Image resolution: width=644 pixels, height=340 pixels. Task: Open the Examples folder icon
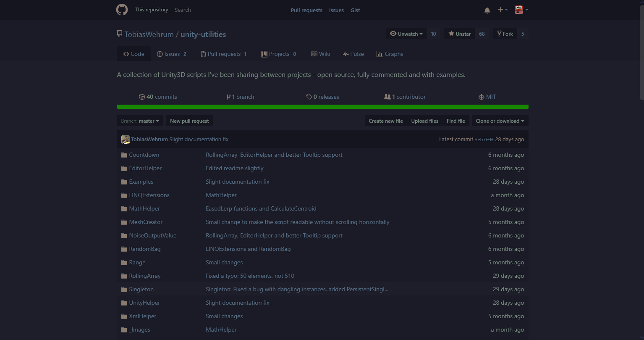coord(124,182)
